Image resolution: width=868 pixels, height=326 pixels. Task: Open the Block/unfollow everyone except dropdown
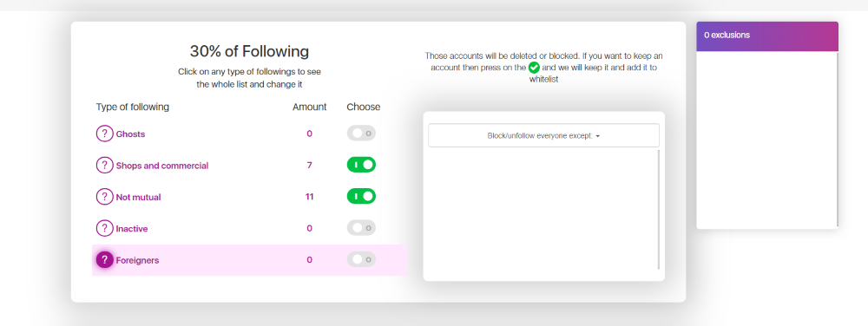(x=543, y=135)
